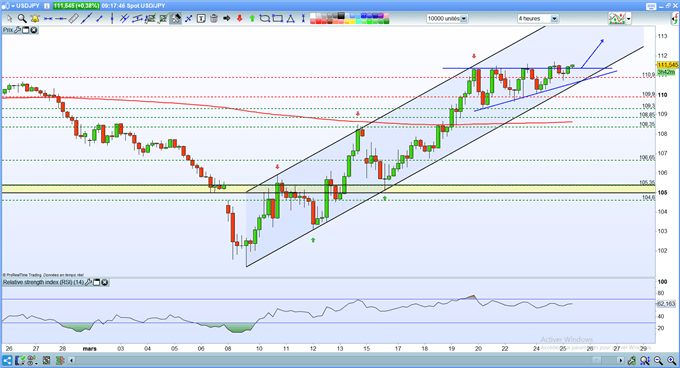Viewport: 680px width, 368px height.
Task: Close the Prix price panel
Action: click(33, 30)
